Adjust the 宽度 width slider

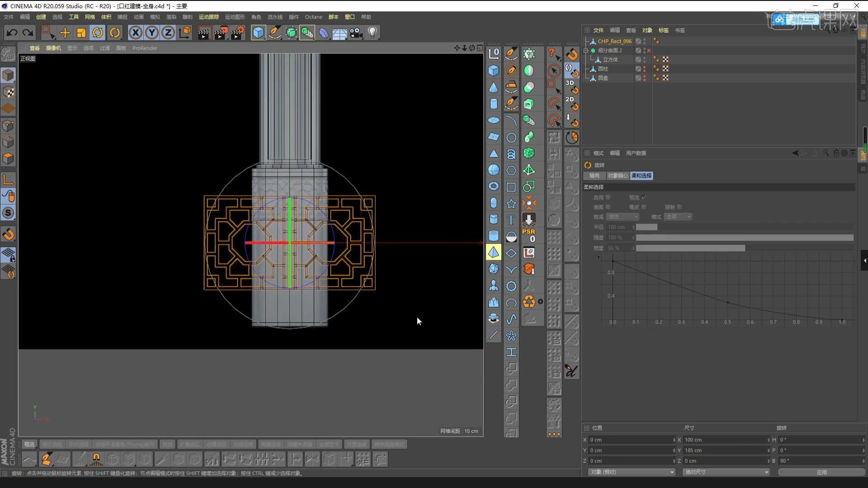click(x=745, y=249)
